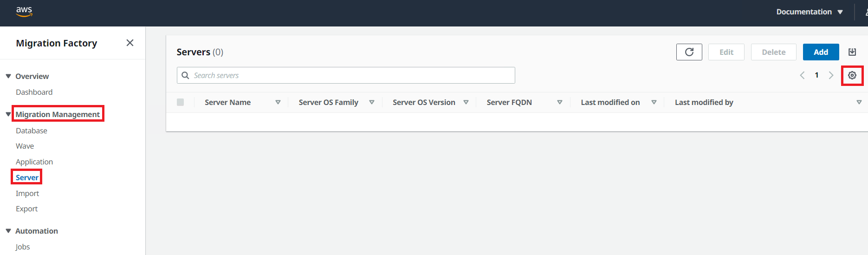Click the Delete button
The width and height of the screenshot is (868, 255).
[x=774, y=52]
